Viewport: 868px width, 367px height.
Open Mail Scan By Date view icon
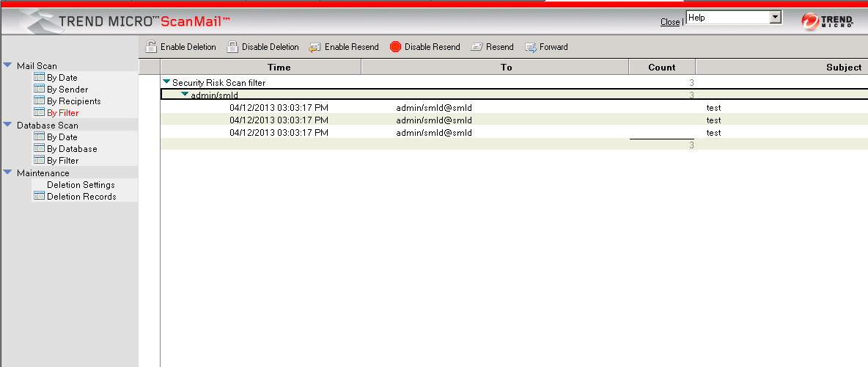40,77
